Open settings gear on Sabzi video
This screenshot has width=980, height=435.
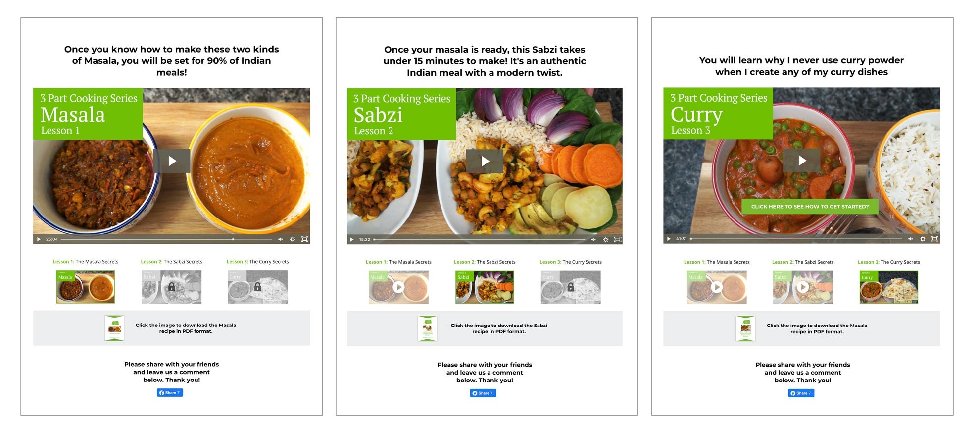click(605, 240)
